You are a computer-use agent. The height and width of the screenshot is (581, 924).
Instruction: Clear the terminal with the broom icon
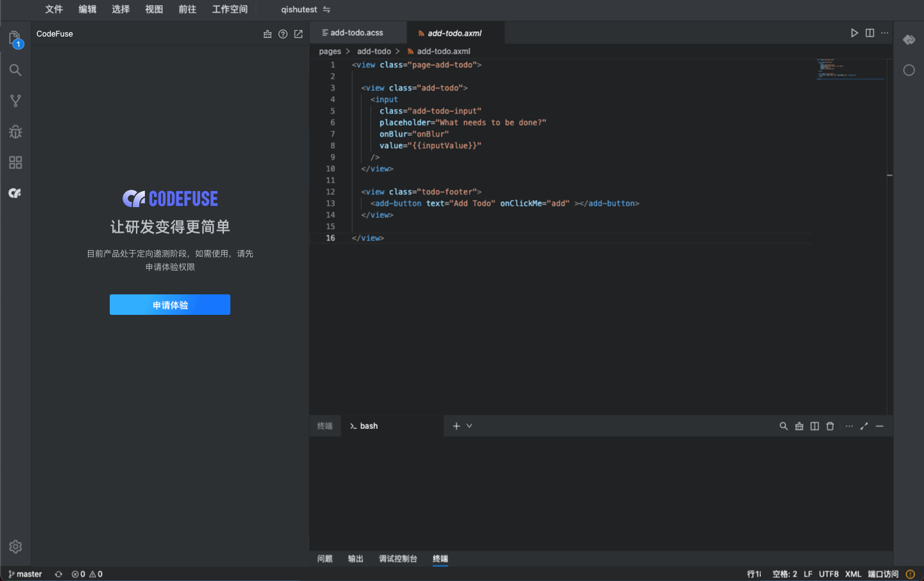click(799, 426)
